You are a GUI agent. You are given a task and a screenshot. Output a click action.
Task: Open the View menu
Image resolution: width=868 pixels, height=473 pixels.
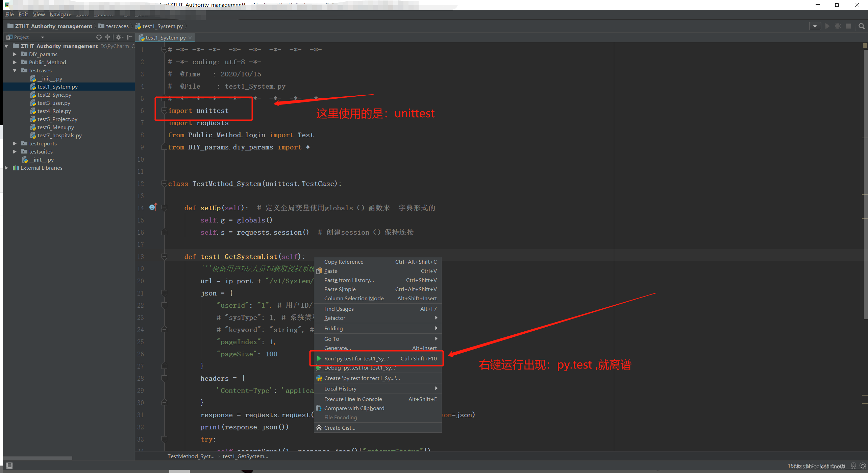[39, 14]
